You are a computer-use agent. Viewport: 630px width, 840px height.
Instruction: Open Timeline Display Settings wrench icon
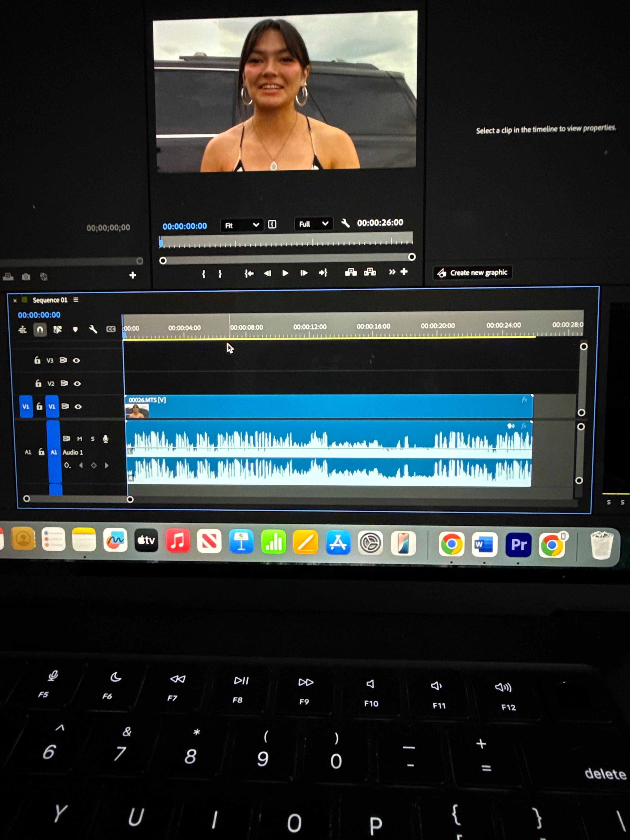93,329
